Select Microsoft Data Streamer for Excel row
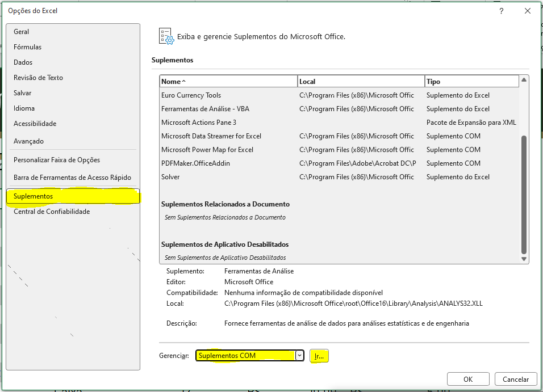543x392 pixels. [339, 136]
